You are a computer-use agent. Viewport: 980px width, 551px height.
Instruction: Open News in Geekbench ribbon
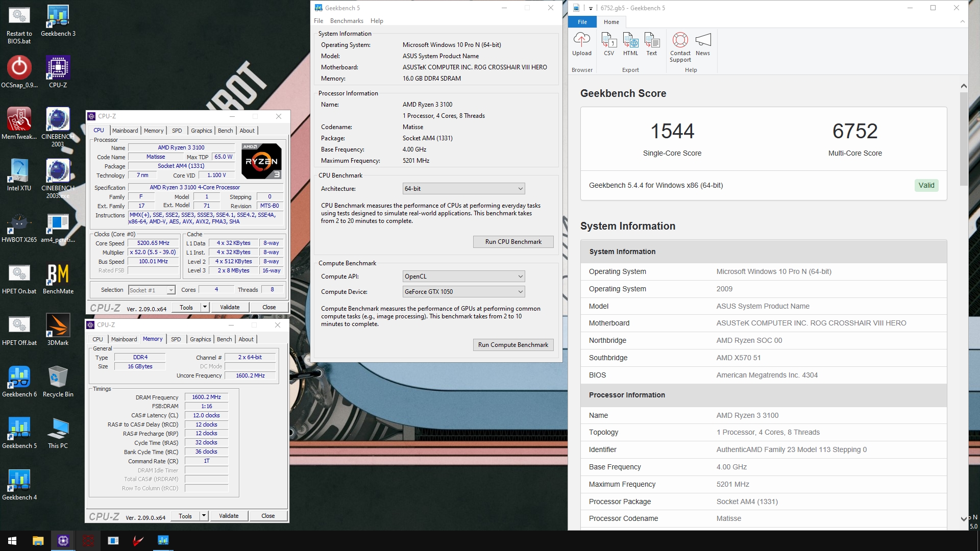703,44
